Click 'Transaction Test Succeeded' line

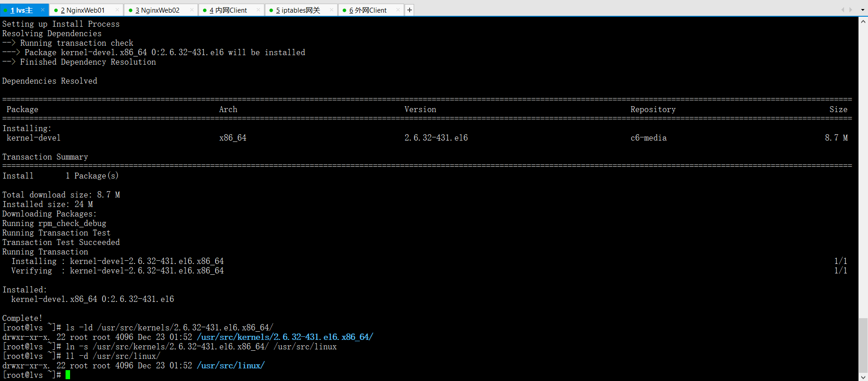point(61,242)
